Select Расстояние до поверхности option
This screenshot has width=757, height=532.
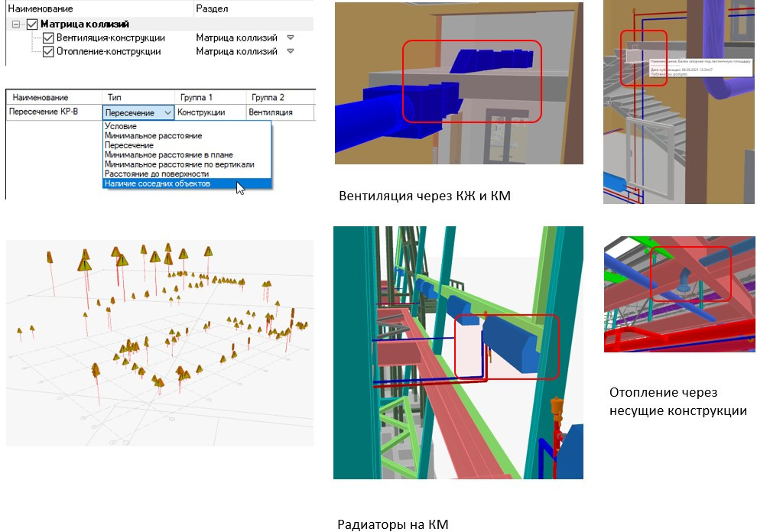(157, 174)
